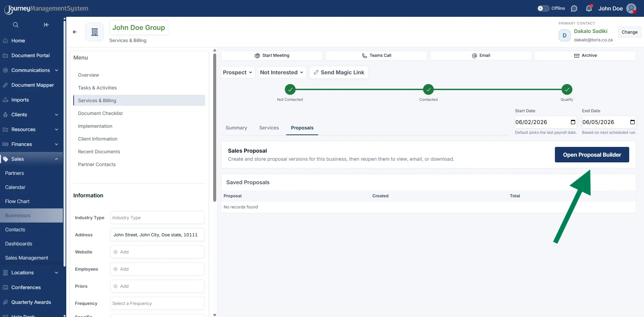Open Tasks & Activities menu item
644x317 pixels.
tap(139, 88)
